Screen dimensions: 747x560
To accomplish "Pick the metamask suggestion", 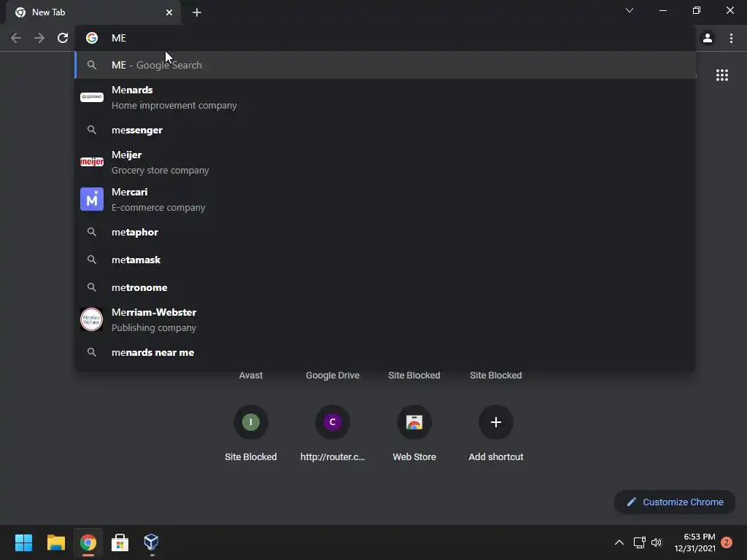I will tap(385, 260).
